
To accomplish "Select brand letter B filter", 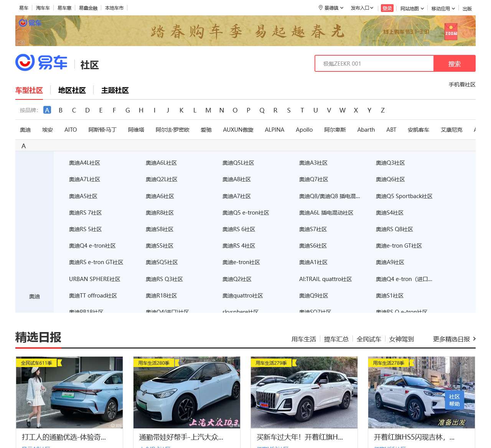I will (61, 110).
